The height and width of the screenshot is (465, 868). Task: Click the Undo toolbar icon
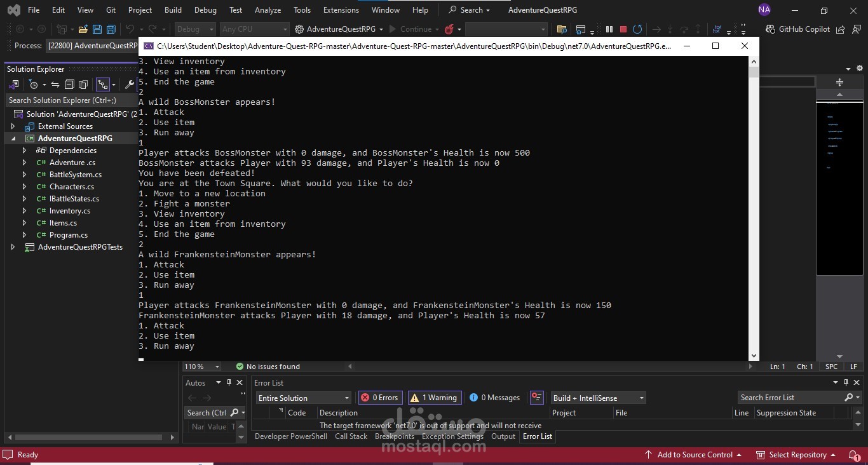click(x=130, y=29)
